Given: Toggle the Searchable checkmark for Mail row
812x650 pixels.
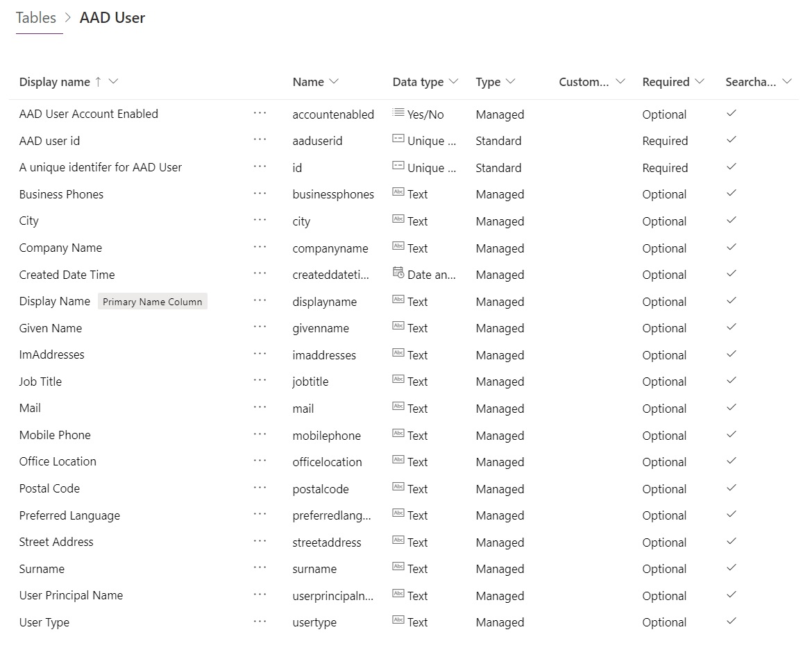Looking at the screenshot, I should 731,409.
